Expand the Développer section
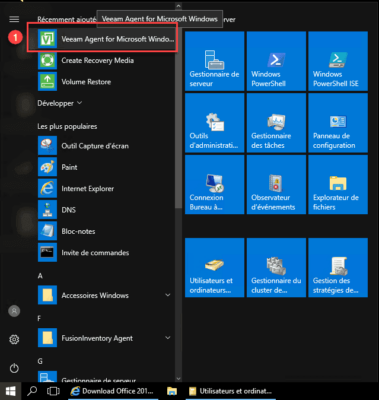This screenshot has height=400, width=379. tap(60, 103)
